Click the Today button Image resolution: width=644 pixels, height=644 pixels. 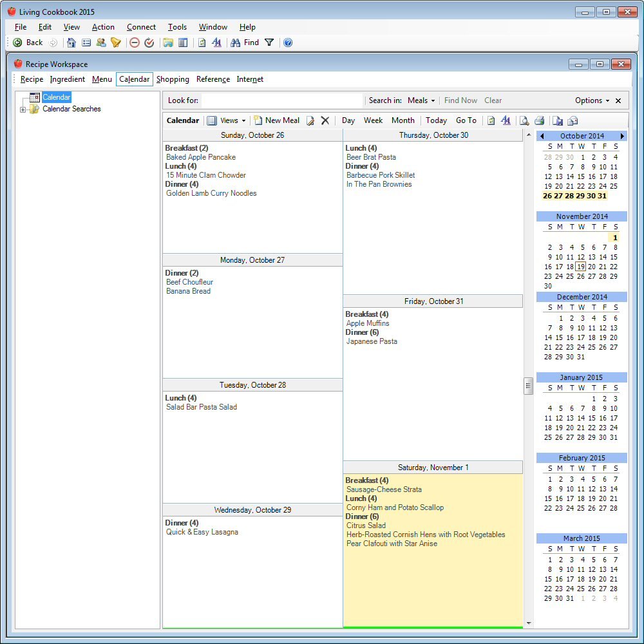tap(436, 120)
